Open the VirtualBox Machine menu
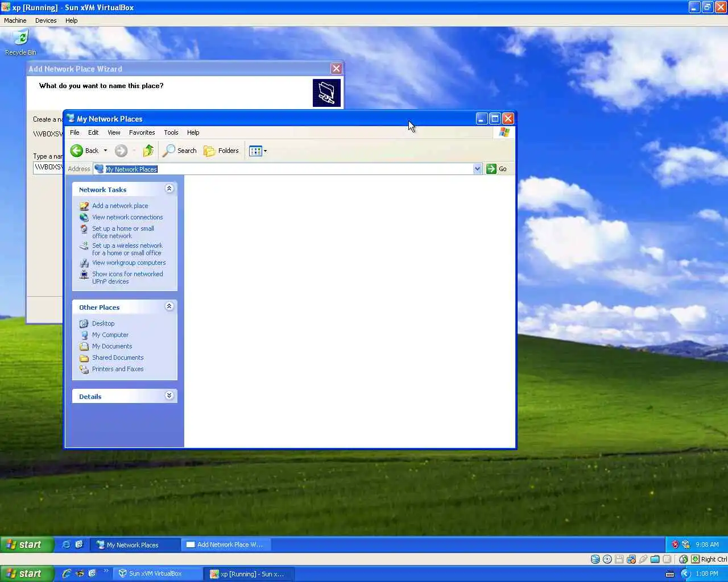Screen dimensions: 728x582 (15, 20)
